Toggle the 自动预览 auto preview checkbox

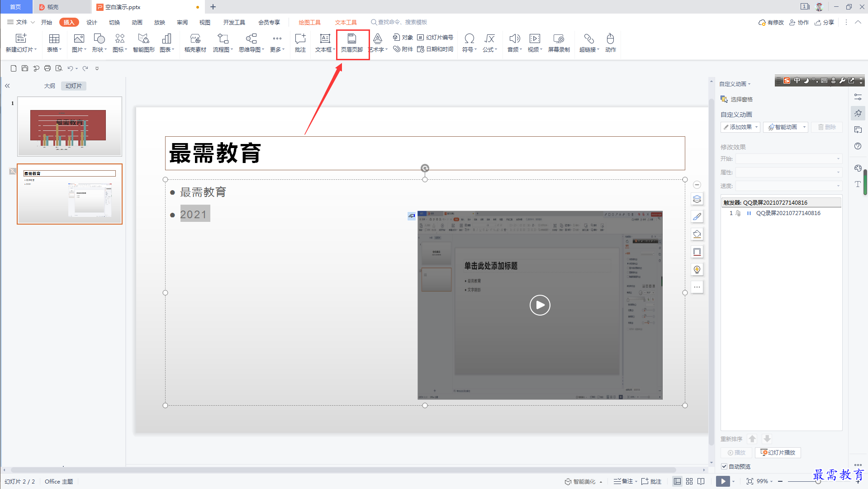click(x=724, y=466)
